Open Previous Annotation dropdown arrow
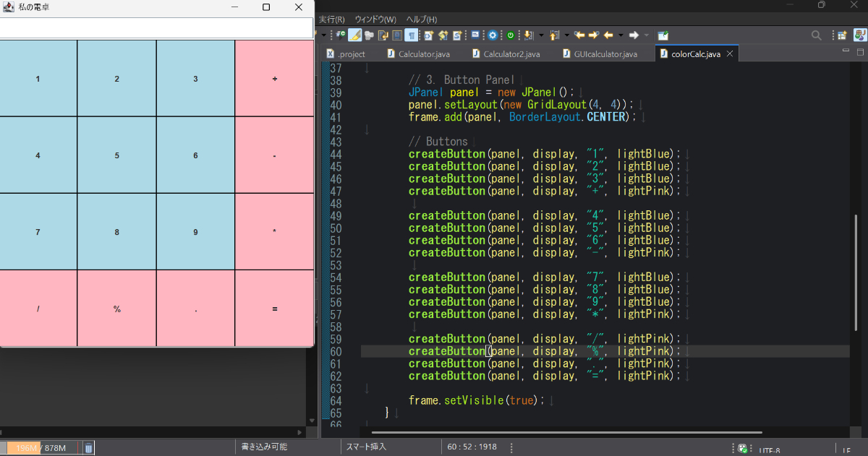868x456 pixels. point(567,35)
